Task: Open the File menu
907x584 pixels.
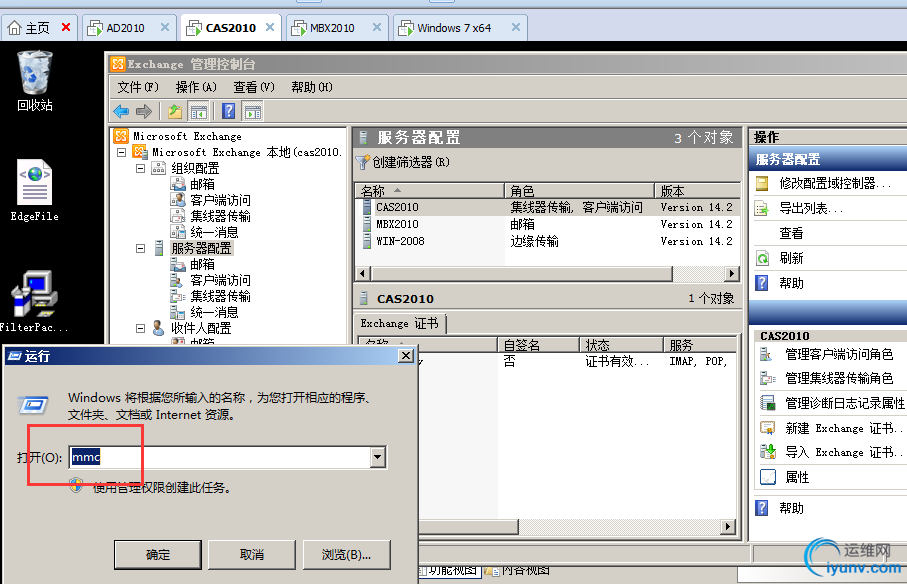Action: click(138, 87)
